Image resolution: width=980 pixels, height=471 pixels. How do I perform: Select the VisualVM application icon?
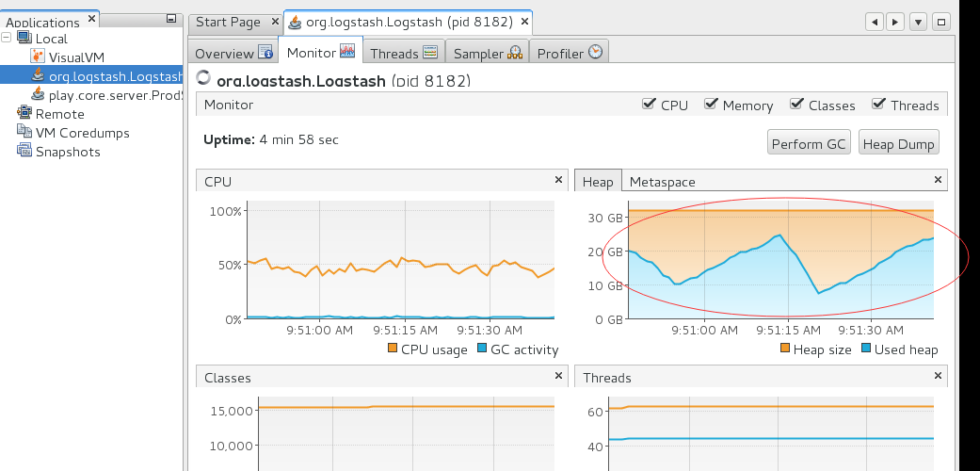tap(38, 57)
